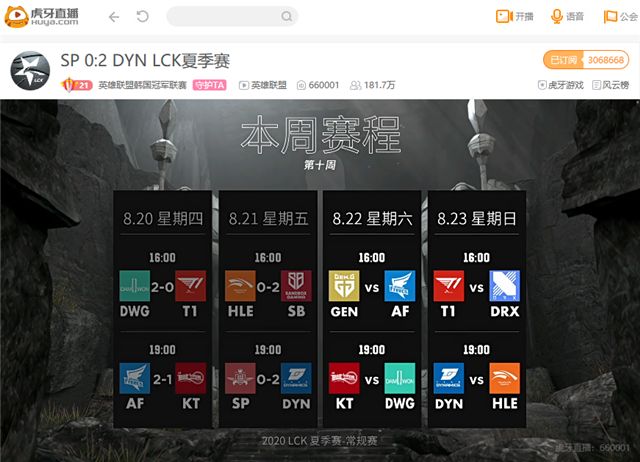
Task: Click the stream title SP 0:2 DYN LCK夏季赛
Action: [145, 60]
